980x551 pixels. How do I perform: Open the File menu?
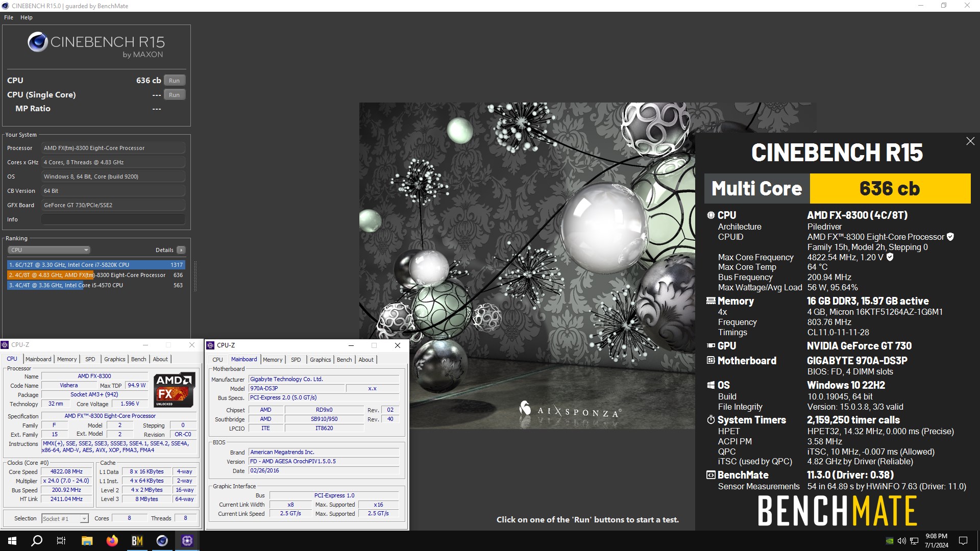[9, 17]
